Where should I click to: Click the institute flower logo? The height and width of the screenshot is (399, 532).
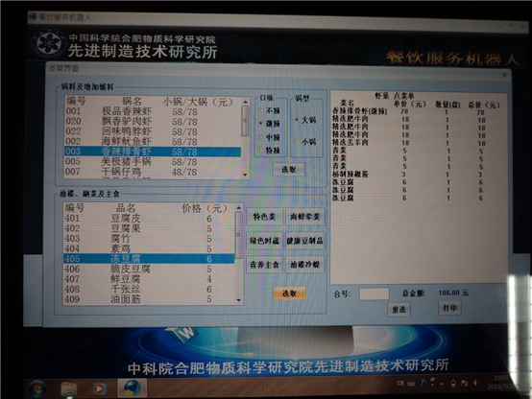click(x=49, y=43)
